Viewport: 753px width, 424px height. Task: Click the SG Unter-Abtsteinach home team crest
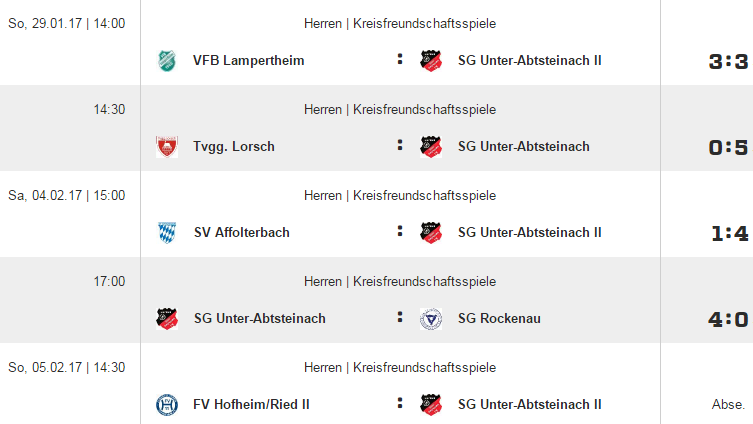[167, 318]
